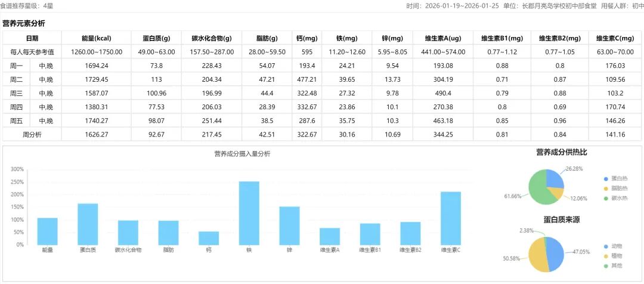The height and width of the screenshot is (284, 644).
Task: Select the 锌 bar in intake chart
Action: (290, 225)
